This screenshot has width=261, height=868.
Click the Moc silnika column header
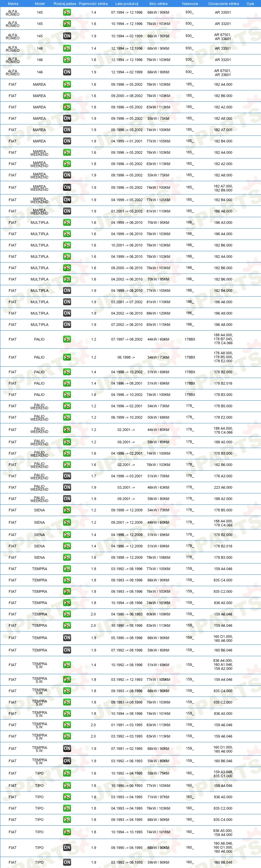(159, 4)
